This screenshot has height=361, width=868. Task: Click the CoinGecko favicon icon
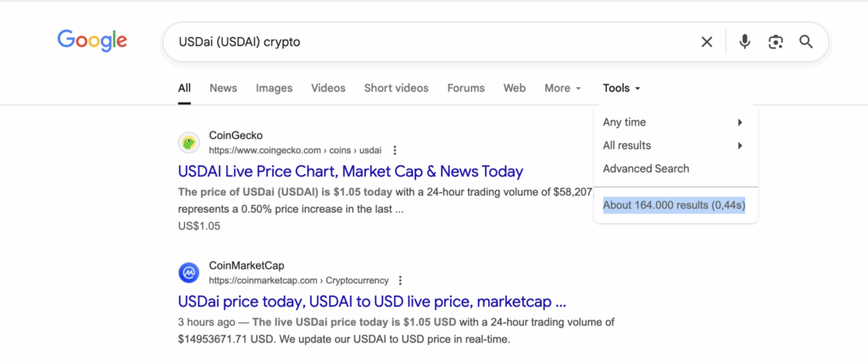188,142
